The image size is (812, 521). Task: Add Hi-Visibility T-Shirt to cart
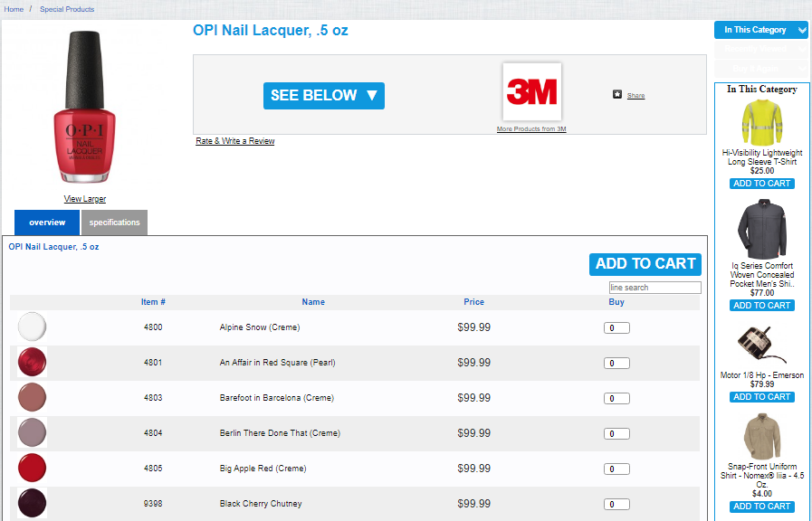click(762, 183)
